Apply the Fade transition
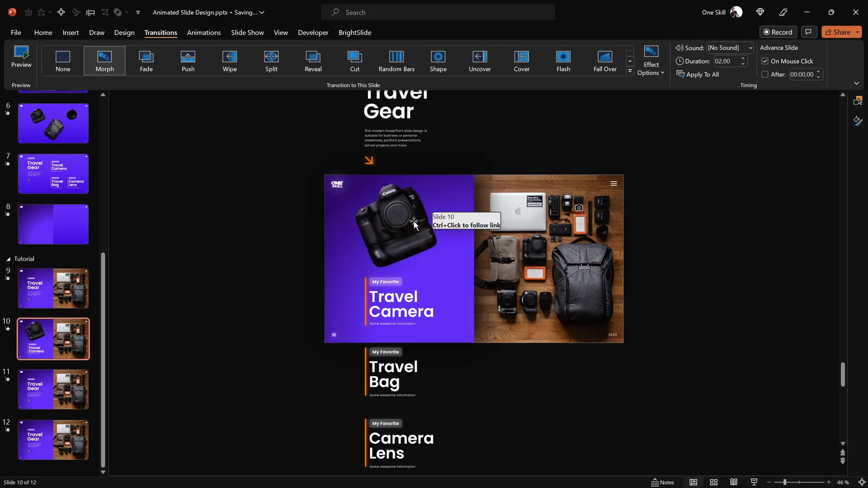Image resolution: width=868 pixels, height=488 pixels. (146, 61)
